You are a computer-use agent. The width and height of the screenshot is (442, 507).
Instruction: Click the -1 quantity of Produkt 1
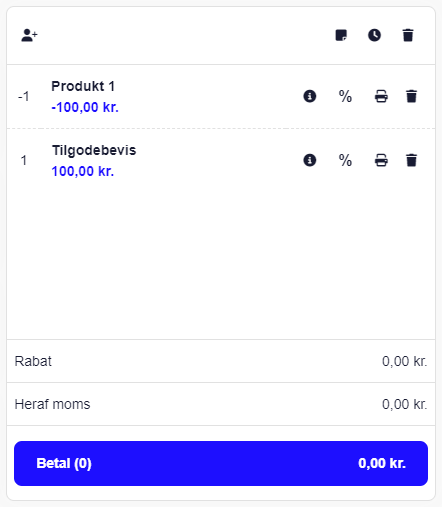point(24,97)
